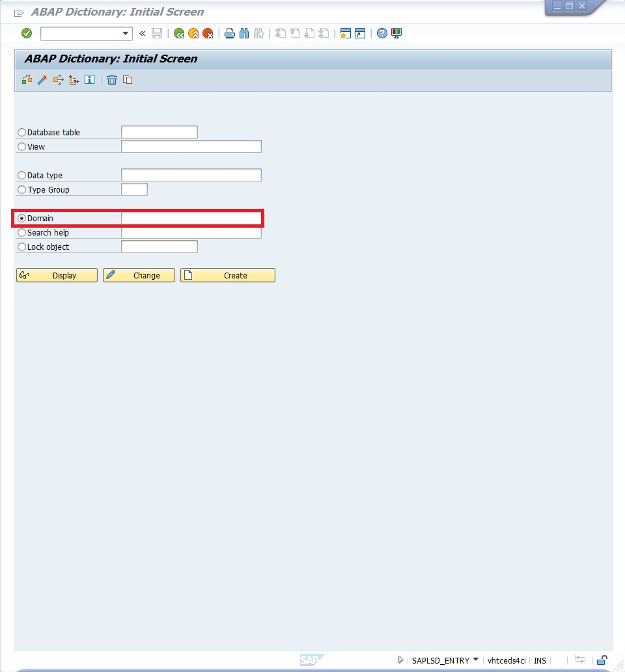Select the Database table radio button
This screenshot has width=625, height=672.
coord(22,133)
